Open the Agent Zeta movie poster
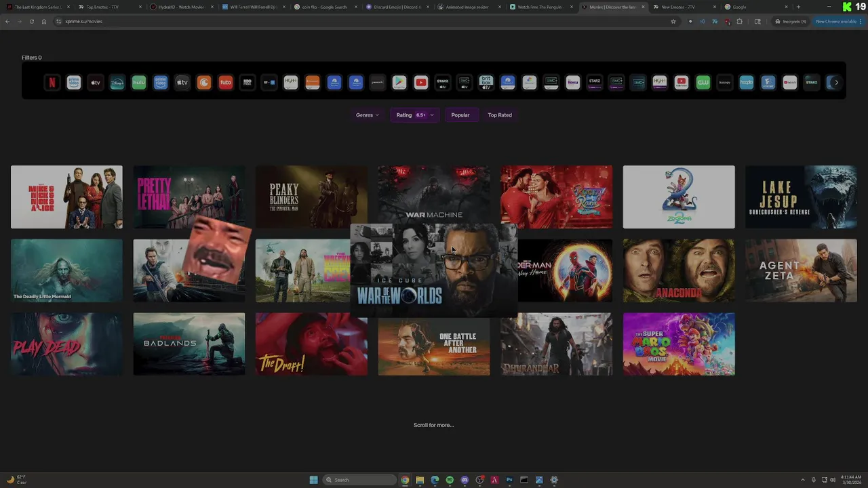This screenshot has height=488, width=868. click(801, 270)
